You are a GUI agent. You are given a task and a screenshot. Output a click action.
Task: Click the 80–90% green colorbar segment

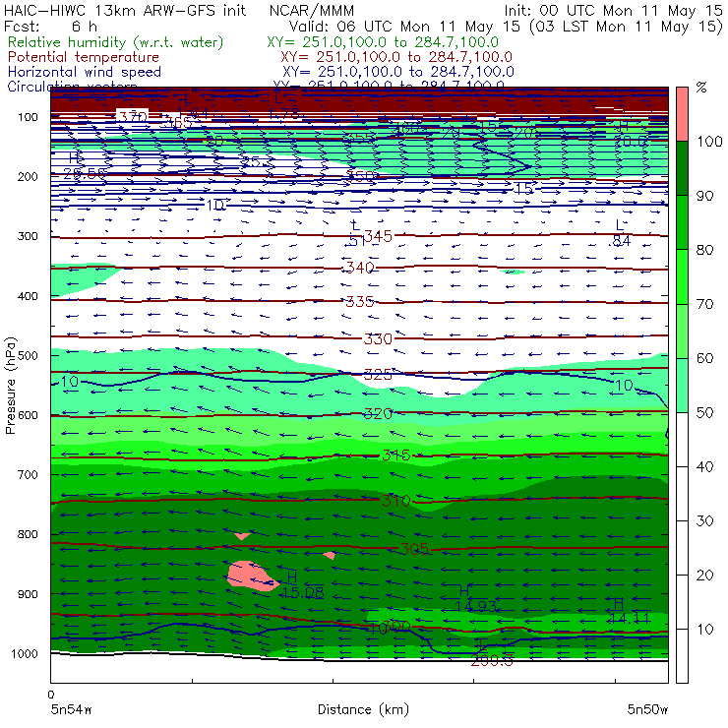click(682, 222)
